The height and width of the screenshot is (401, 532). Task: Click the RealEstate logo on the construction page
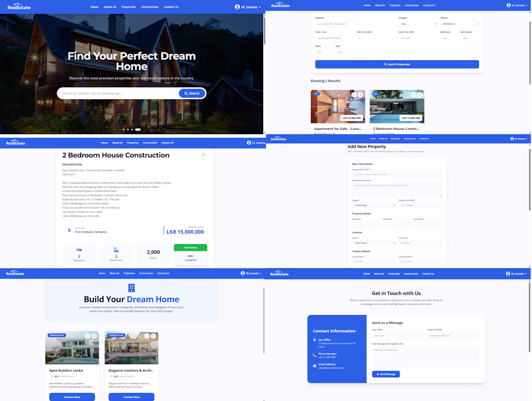pos(15,273)
